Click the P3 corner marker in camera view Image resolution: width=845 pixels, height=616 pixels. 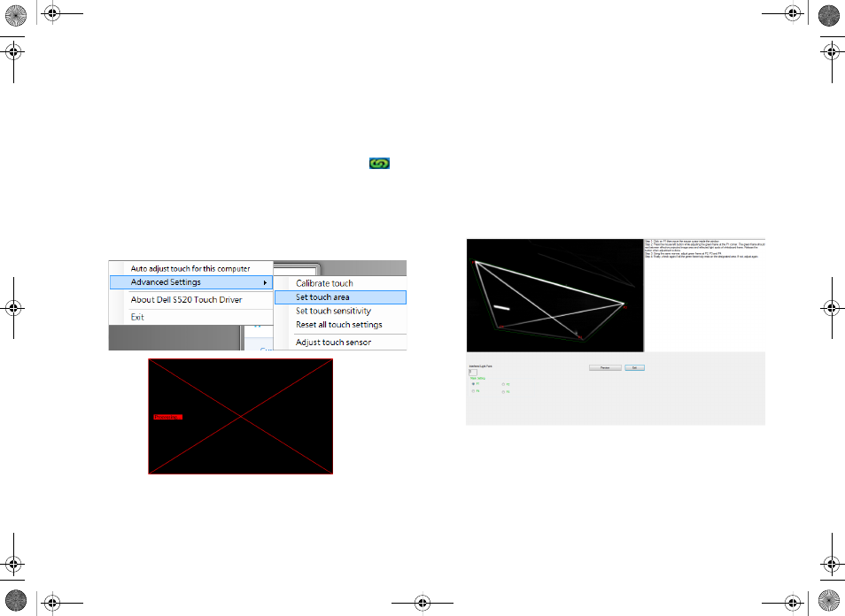point(580,337)
